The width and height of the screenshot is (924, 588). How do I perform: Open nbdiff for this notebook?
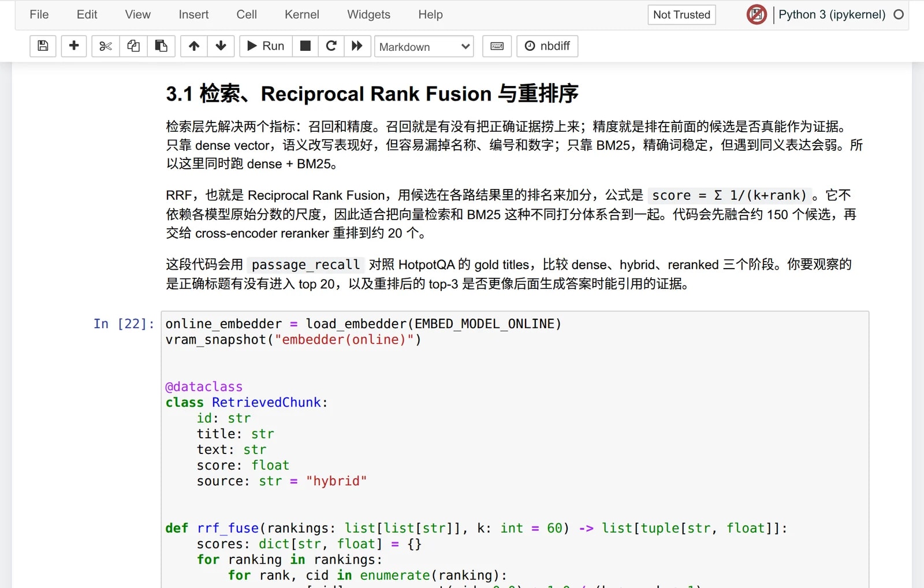[x=547, y=46]
